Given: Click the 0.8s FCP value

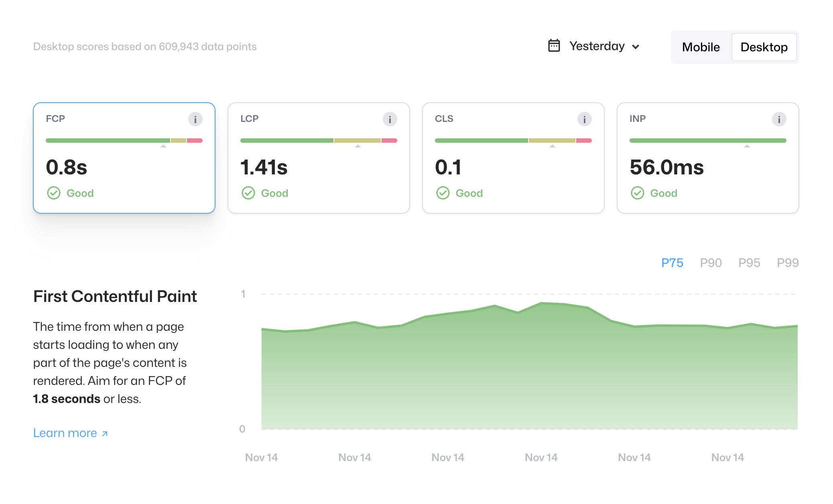Looking at the screenshot, I should pos(67,167).
